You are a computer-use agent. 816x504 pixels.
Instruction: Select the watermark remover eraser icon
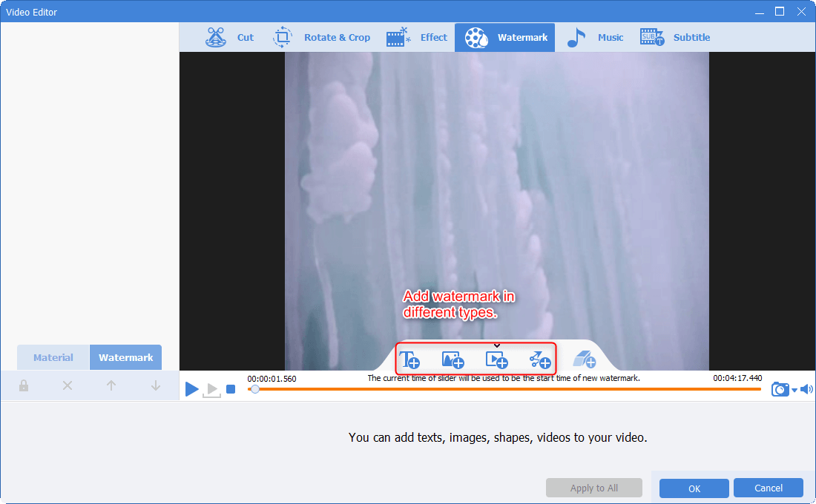[x=585, y=360]
